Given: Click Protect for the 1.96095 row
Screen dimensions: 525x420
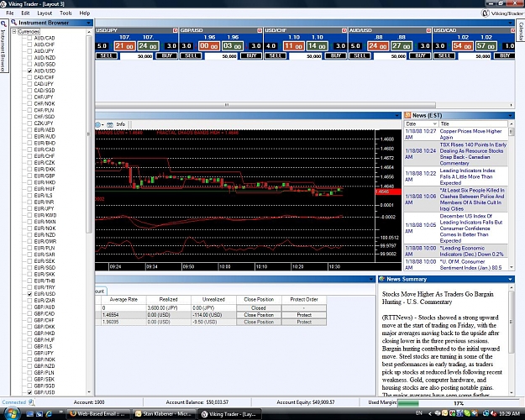Looking at the screenshot, I should [x=304, y=322].
